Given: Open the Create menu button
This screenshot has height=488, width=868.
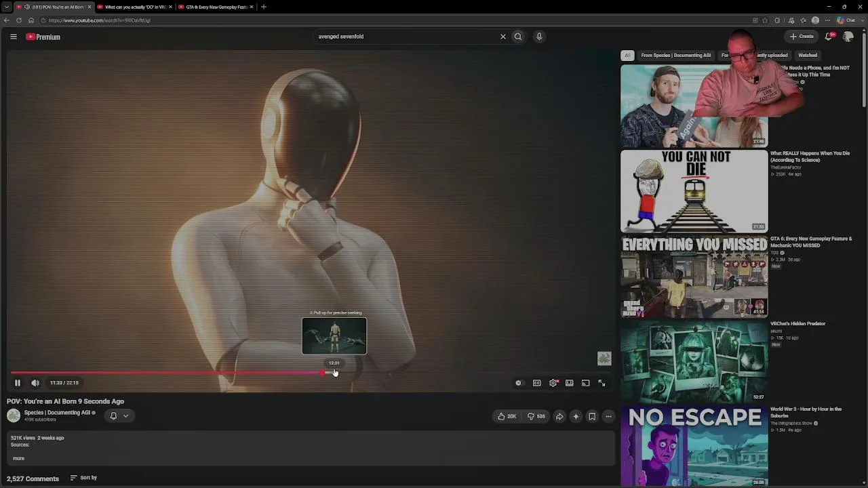Looking at the screenshot, I should coord(802,37).
